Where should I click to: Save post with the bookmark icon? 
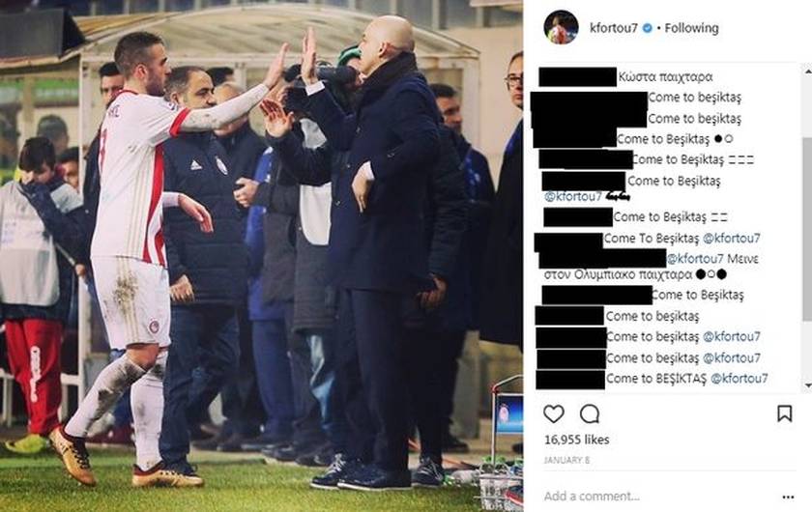pyautogui.click(x=785, y=413)
